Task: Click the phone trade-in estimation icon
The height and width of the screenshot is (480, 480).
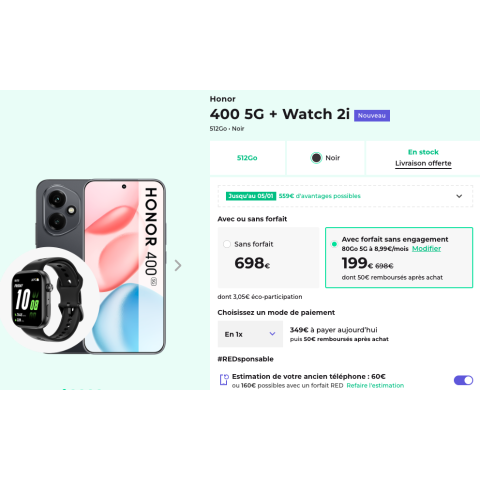Action: tap(224, 380)
